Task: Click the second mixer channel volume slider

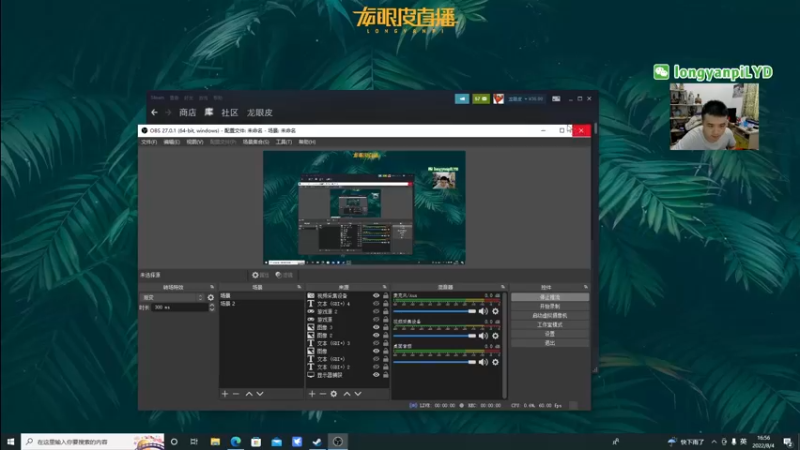Action: tap(434, 336)
